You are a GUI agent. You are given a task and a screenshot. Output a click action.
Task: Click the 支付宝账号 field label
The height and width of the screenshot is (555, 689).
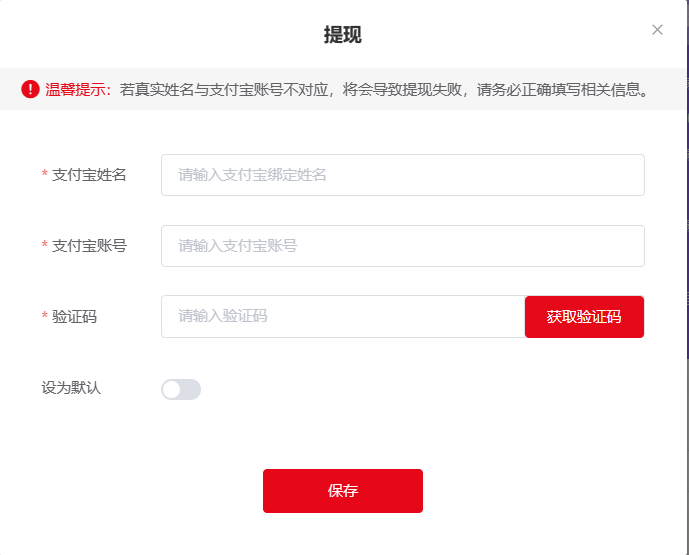pyautogui.click(x=89, y=246)
